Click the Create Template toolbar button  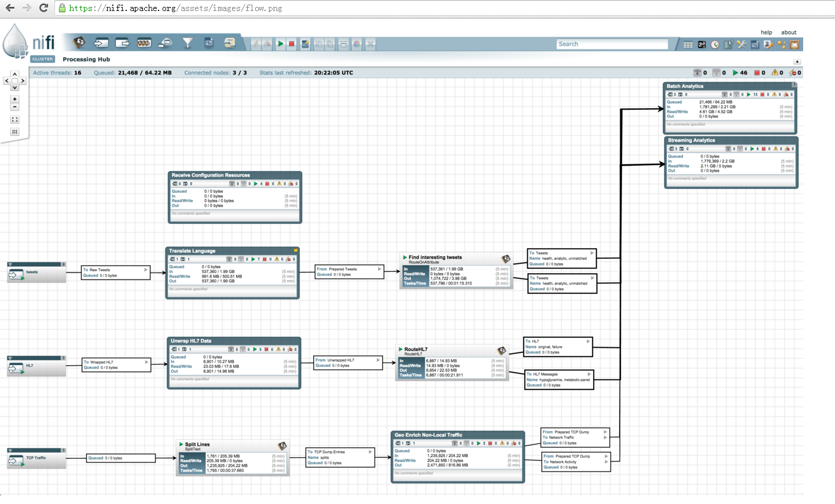point(306,44)
